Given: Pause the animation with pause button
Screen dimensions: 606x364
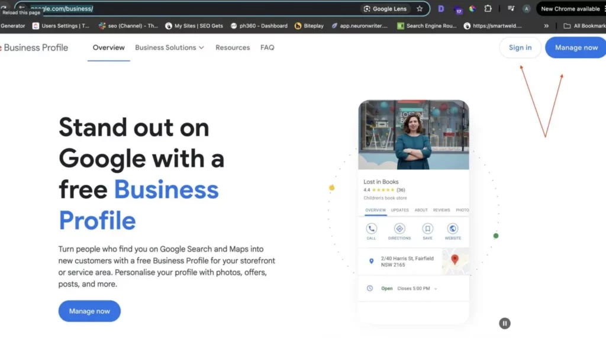Looking at the screenshot, I should pyautogui.click(x=504, y=323).
